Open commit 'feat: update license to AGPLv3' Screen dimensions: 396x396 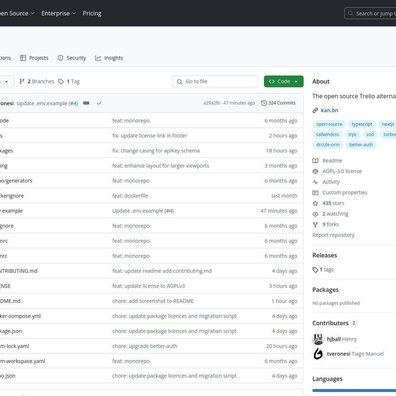(149, 286)
